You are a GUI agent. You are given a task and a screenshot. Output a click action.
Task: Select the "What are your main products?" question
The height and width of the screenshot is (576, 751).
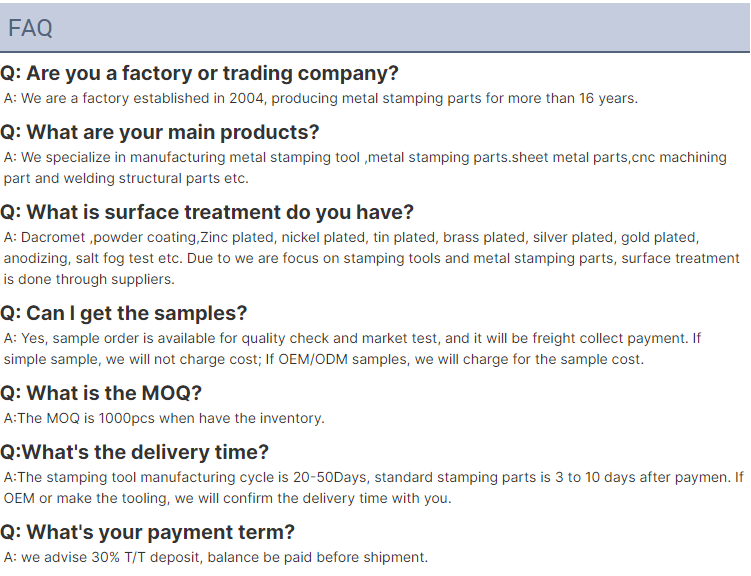tap(160, 132)
